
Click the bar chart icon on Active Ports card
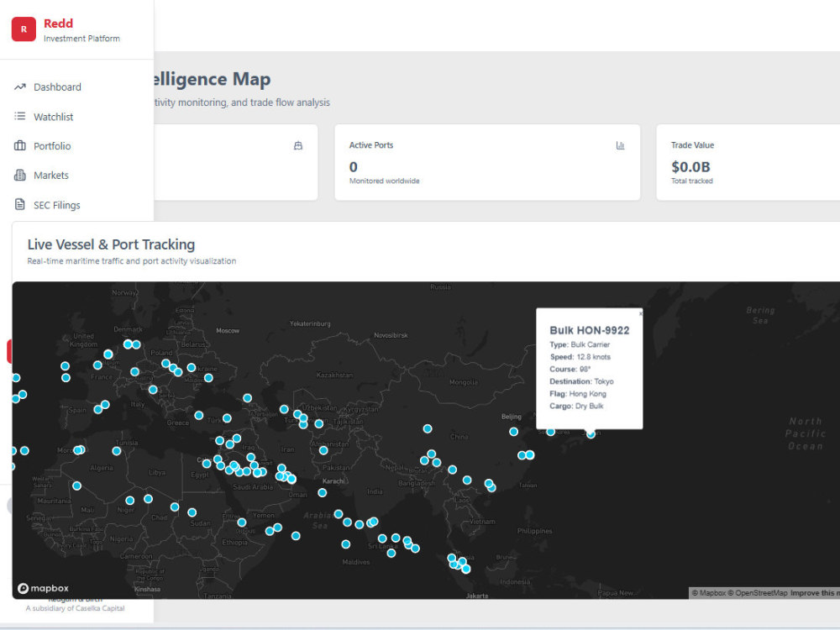(x=621, y=145)
